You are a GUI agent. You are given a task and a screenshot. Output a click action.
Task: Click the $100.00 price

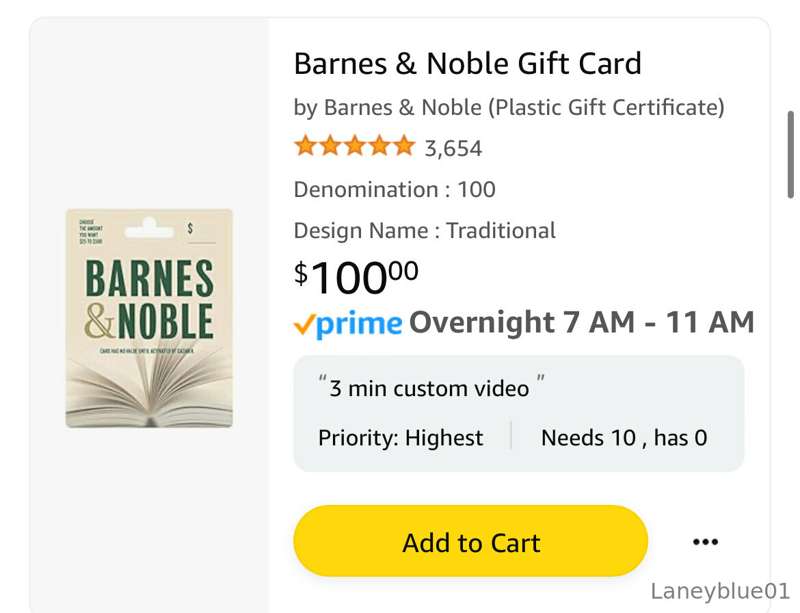click(356, 277)
